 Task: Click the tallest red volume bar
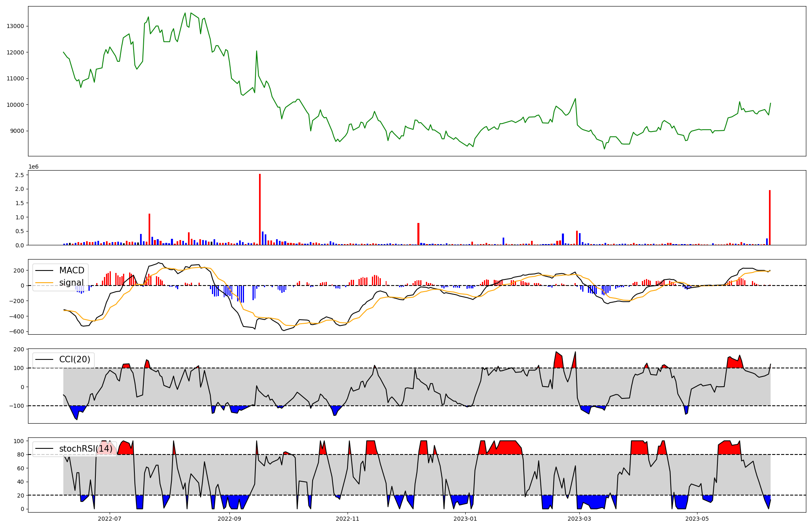pyautogui.click(x=260, y=209)
